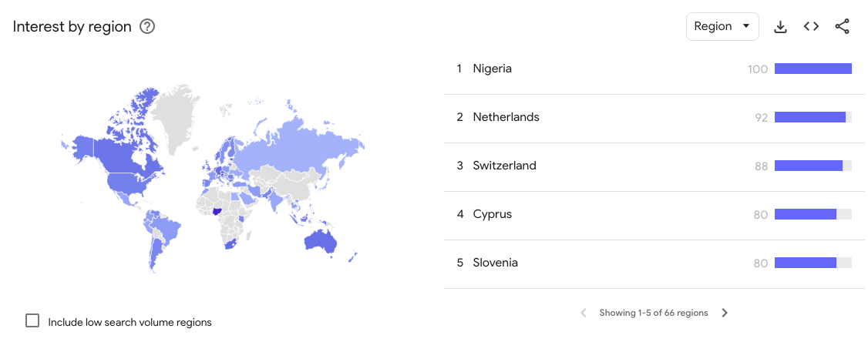The height and width of the screenshot is (342, 868).
Task: Click Nigeria's interest bar showing 100
Action: pos(812,69)
